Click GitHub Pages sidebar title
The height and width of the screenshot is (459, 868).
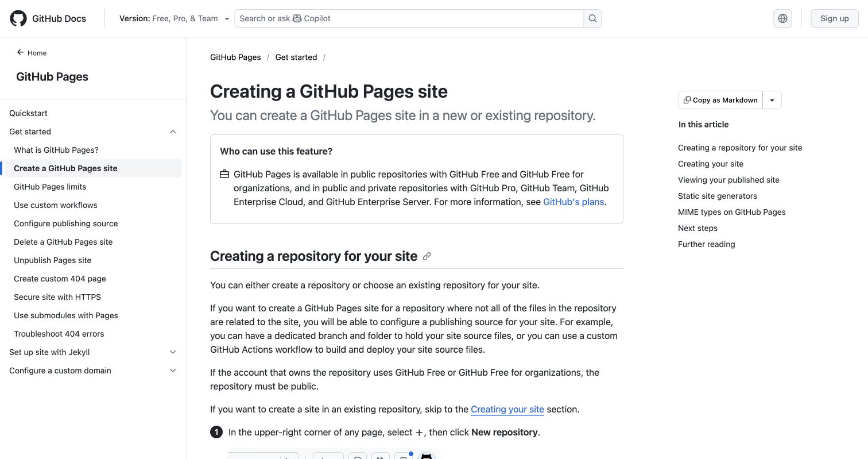coord(52,77)
